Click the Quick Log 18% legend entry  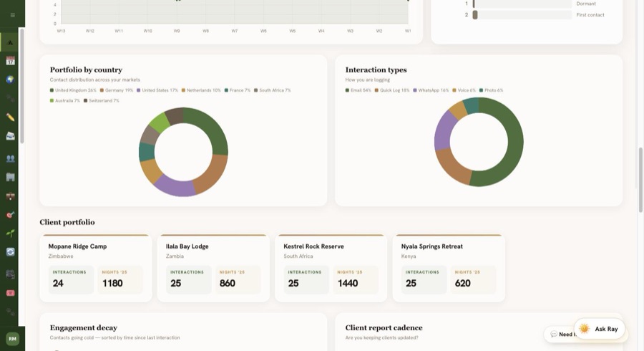392,90
